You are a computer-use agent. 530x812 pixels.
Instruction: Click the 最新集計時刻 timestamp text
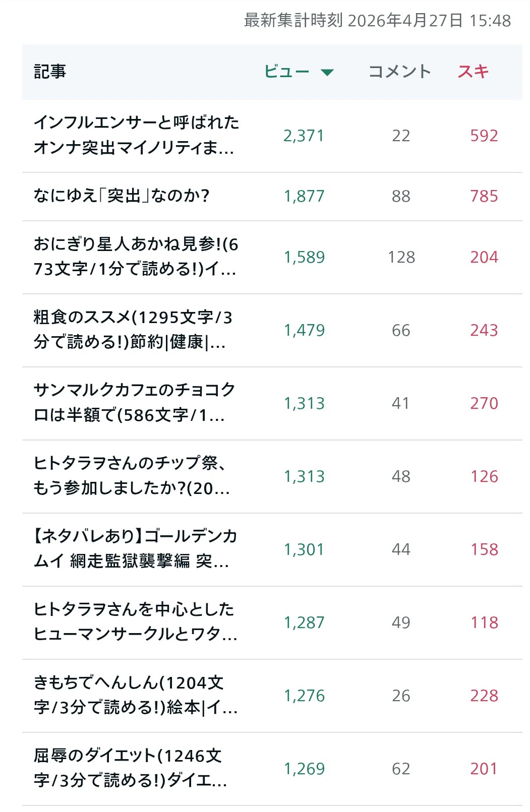click(x=378, y=20)
